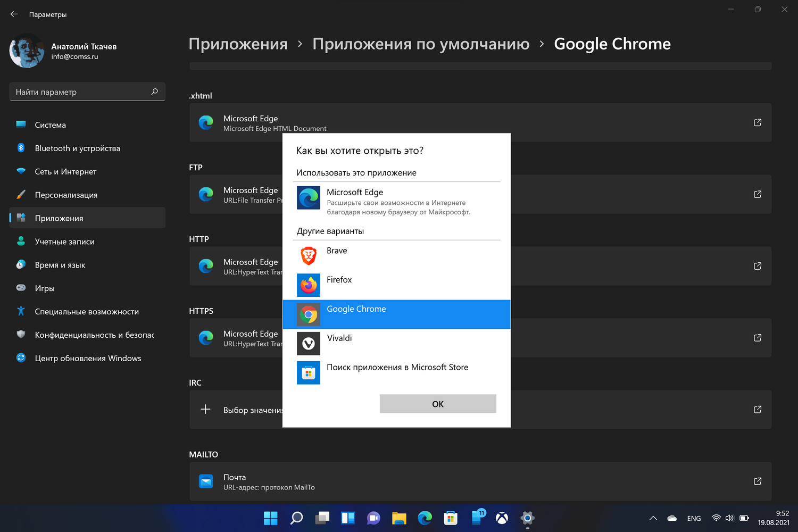The image size is (798, 532).
Task: Pick Google Chrome in the dialog
Action: point(396,314)
